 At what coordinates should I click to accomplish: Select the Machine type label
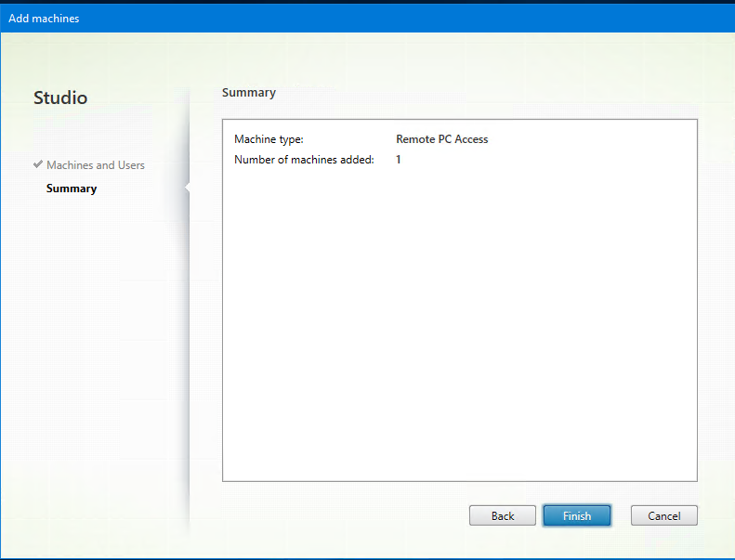[269, 139]
